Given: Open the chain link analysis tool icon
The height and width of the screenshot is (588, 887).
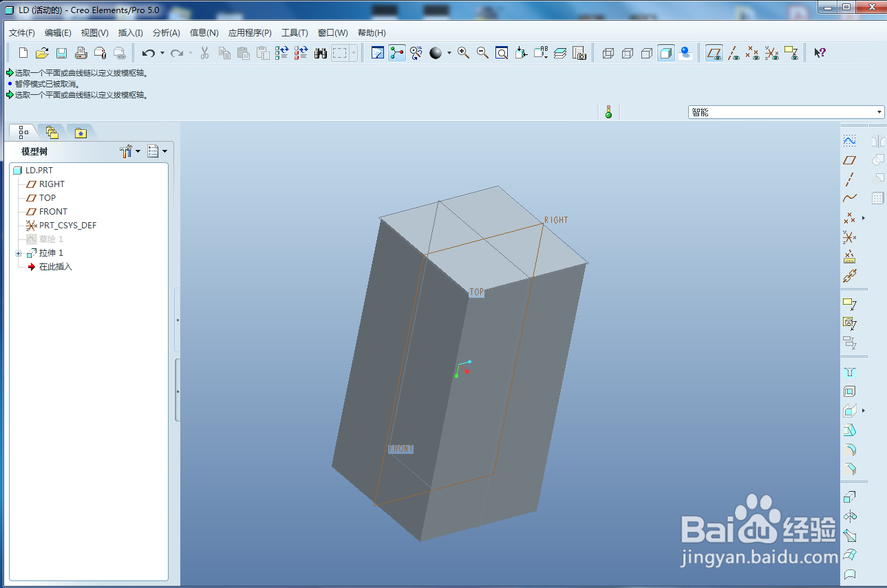Looking at the screenshot, I should pos(849,276).
